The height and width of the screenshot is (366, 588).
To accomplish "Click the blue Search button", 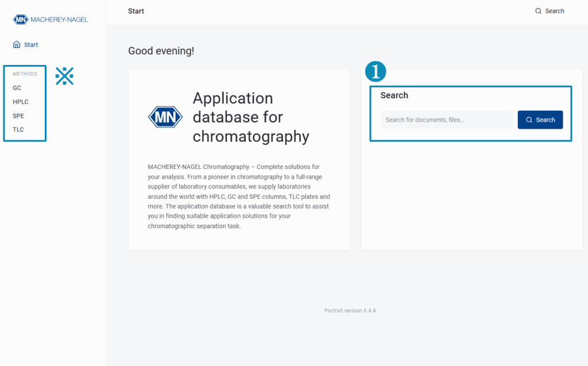I will 540,120.
